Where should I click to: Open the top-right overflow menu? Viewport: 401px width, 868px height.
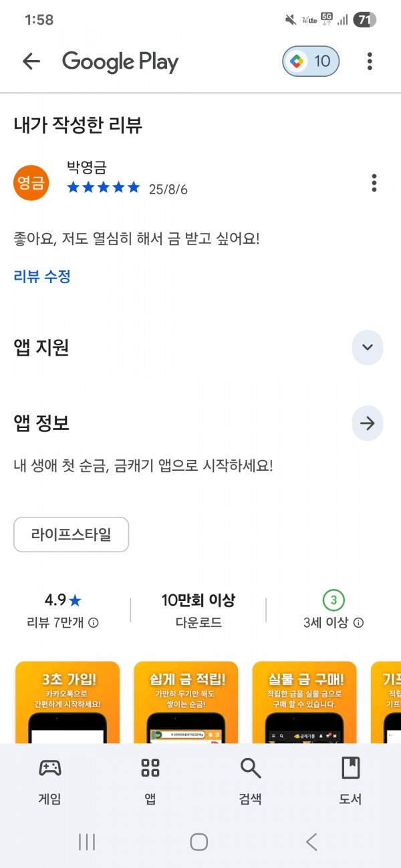coord(370,61)
